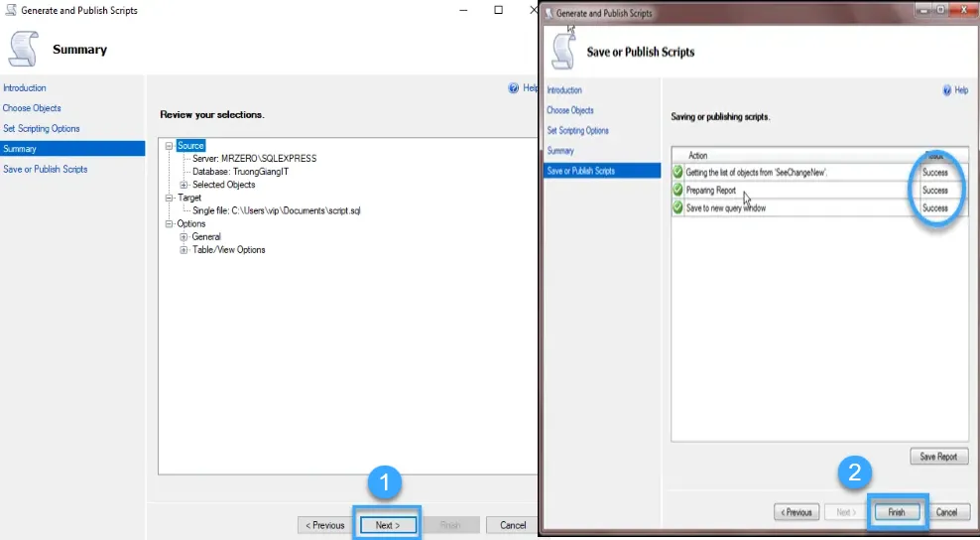Minimize the left Generate and Publish Scripts window
The width and height of the screenshot is (980, 540).
(x=463, y=10)
